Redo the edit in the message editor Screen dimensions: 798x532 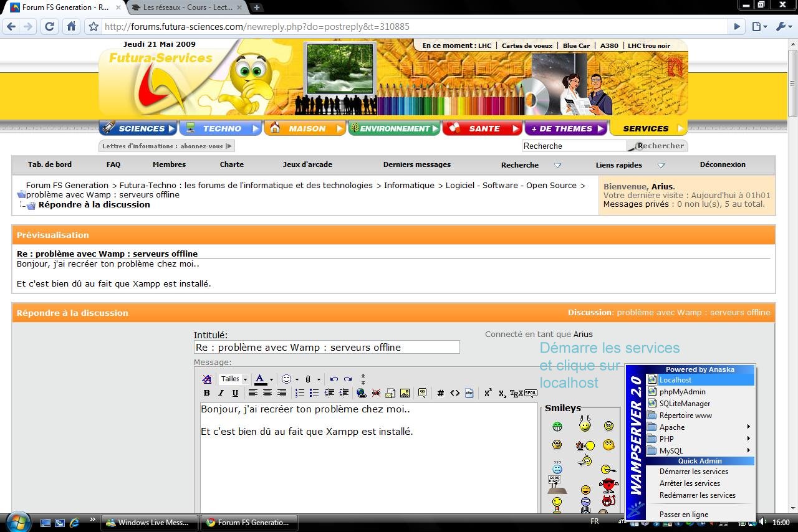coord(348,379)
